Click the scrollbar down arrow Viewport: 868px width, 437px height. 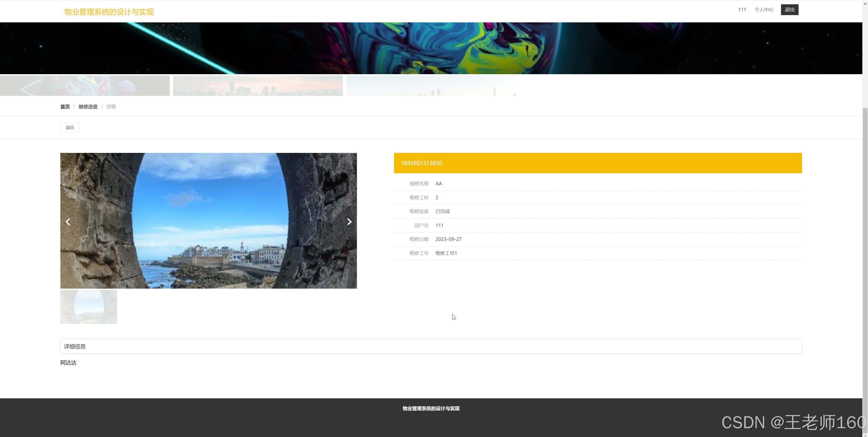pos(865,435)
